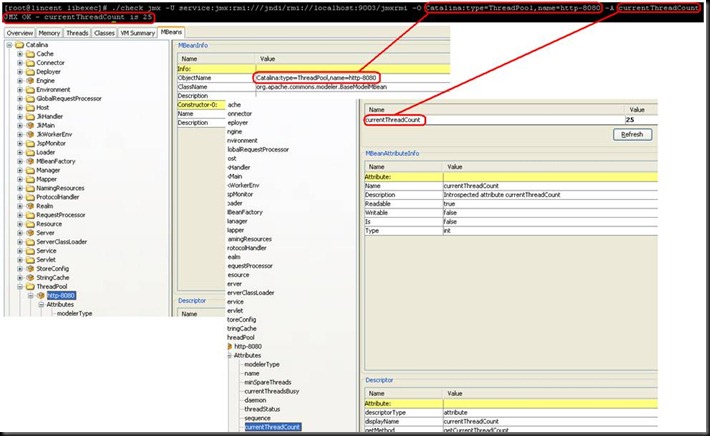Click the JkMain MBean icon

tap(29, 127)
